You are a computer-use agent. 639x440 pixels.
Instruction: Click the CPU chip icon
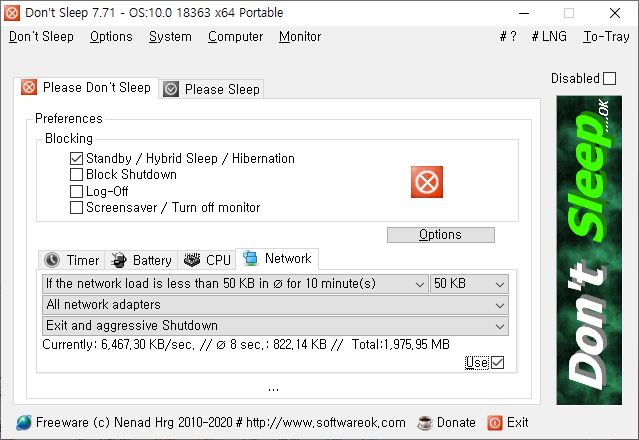coord(192,260)
